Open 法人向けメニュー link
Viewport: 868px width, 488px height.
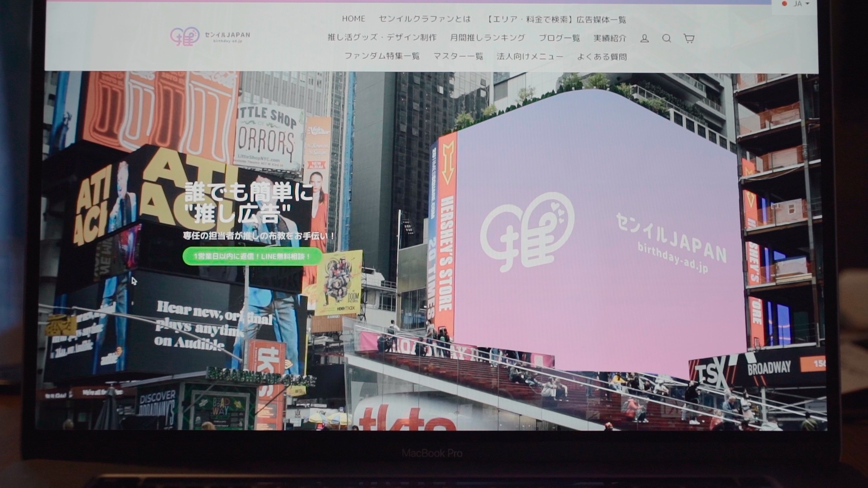click(530, 56)
